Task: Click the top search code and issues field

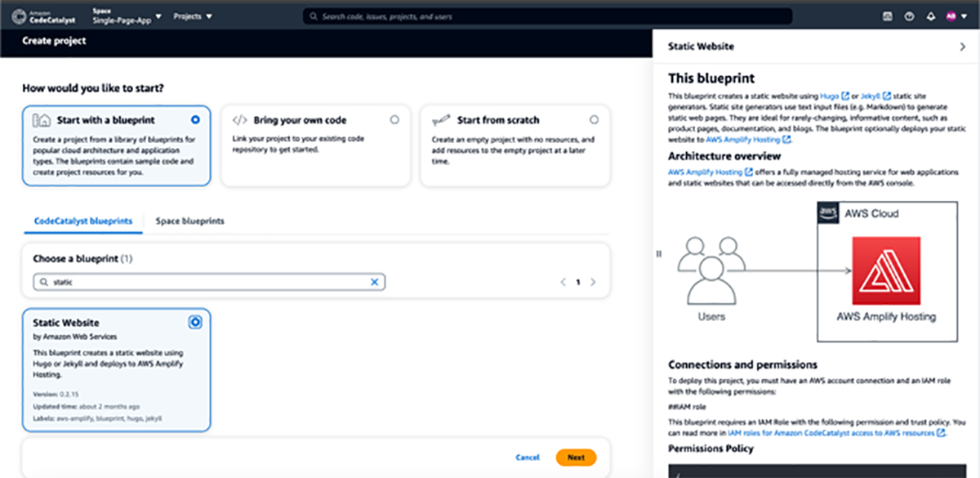Action: pyautogui.click(x=547, y=16)
